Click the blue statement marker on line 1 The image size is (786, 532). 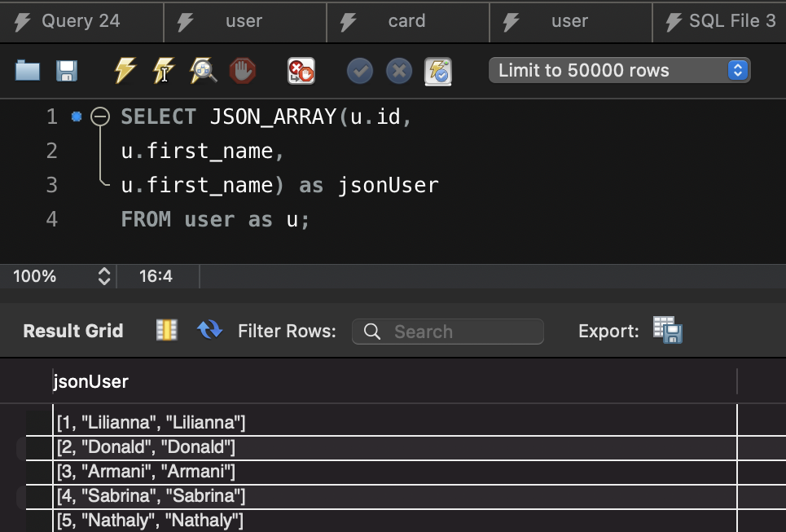pyautogui.click(x=77, y=117)
